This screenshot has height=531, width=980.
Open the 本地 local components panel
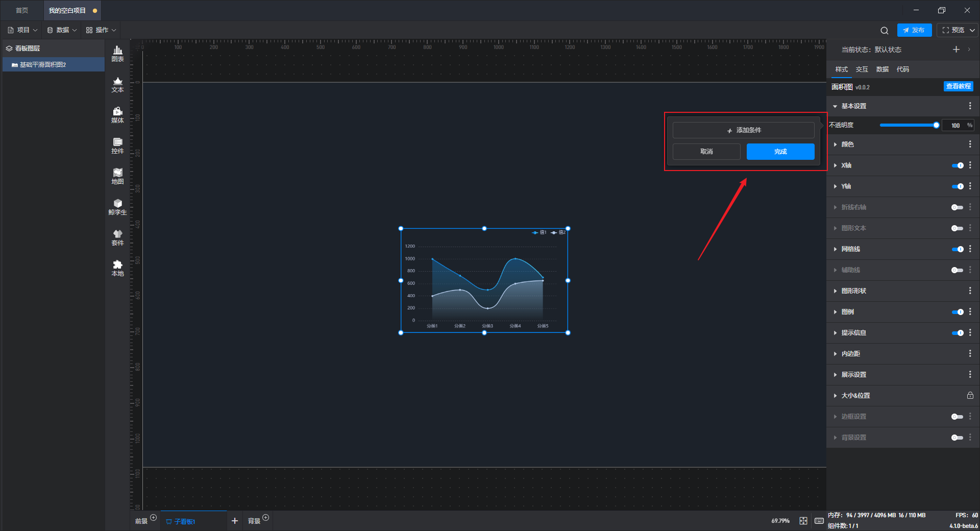point(117,268)
